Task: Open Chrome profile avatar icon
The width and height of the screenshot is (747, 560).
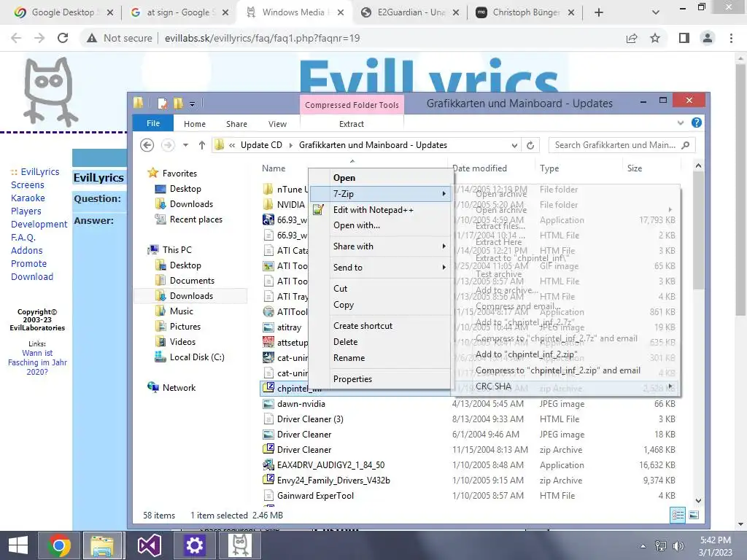Action: coord(708,38)
